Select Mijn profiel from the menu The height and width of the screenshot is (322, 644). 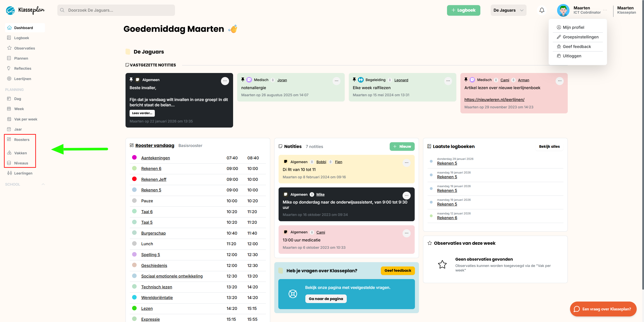pos(573,27)
